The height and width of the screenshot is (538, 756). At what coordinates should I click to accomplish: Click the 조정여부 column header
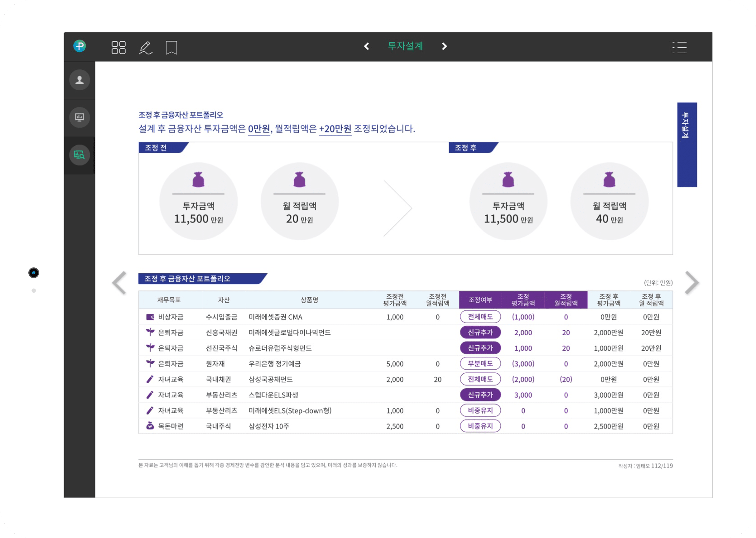(x=480, y=300)
